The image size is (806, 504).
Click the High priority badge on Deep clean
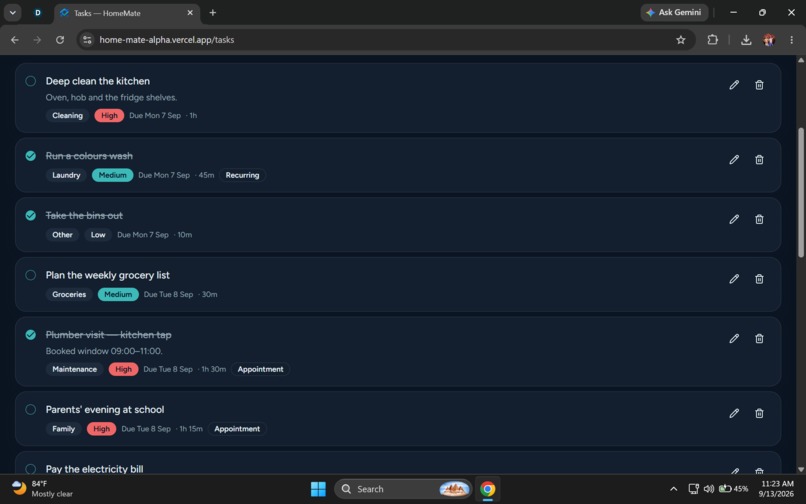(x=109, y=115)
